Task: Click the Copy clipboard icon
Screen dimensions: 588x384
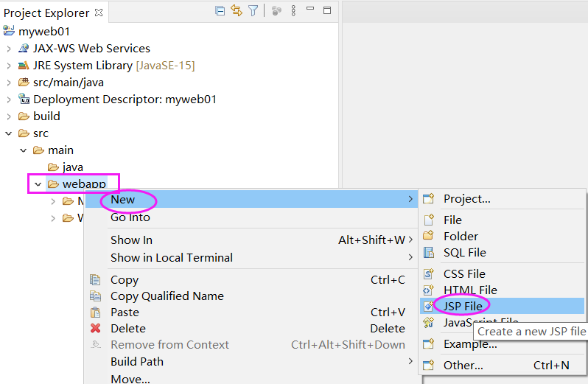Action: 95,280
